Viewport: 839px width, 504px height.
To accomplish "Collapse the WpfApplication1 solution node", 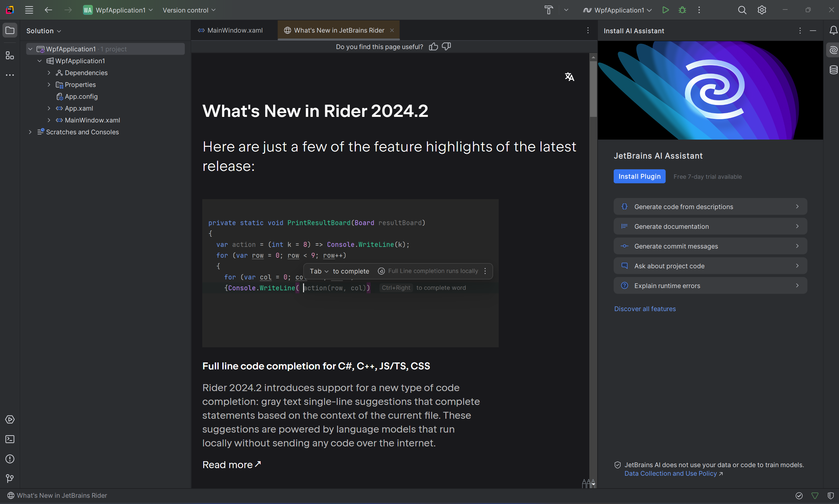I will coord(30,49).
